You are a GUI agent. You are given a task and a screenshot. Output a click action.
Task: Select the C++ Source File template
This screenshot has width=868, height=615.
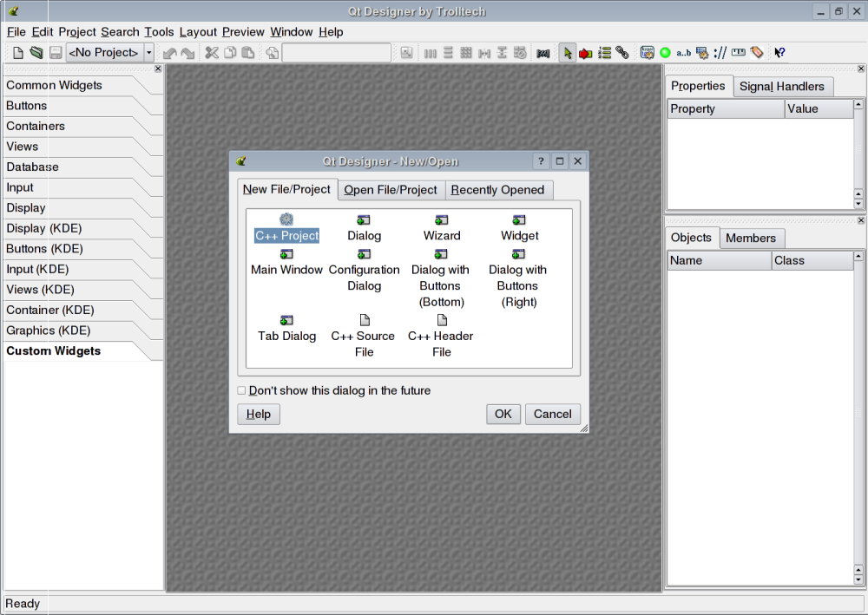pyautogui.click(x=365, y=321)
